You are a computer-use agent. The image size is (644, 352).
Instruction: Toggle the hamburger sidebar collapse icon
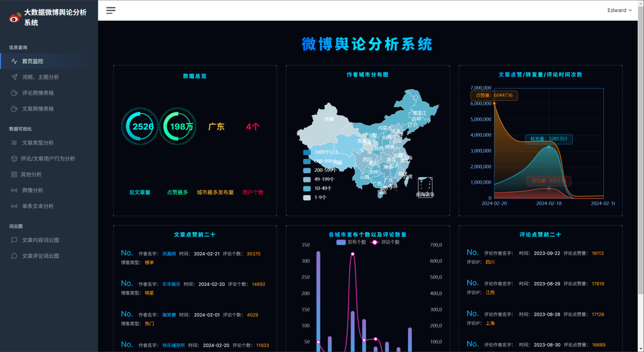[111, 10]
